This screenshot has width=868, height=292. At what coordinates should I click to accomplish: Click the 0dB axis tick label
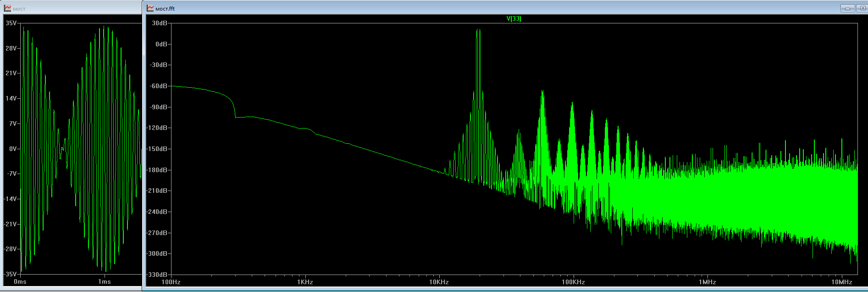pyautogui.click(x=161, y=44)
